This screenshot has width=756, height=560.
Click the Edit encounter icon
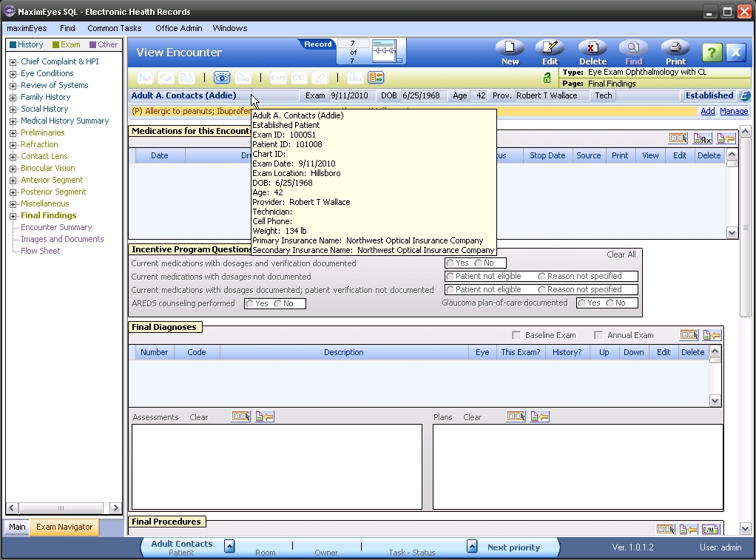tap(550, 48)
